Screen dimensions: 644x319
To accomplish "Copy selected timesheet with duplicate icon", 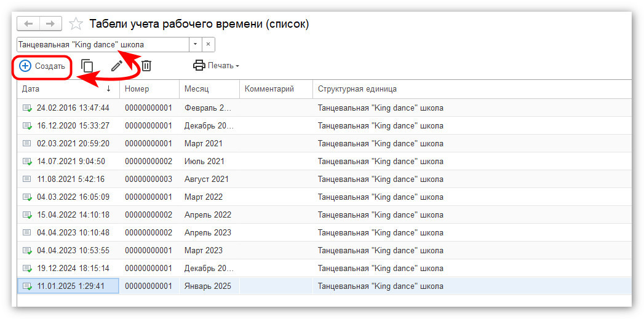I will click(x=87, y=66).
